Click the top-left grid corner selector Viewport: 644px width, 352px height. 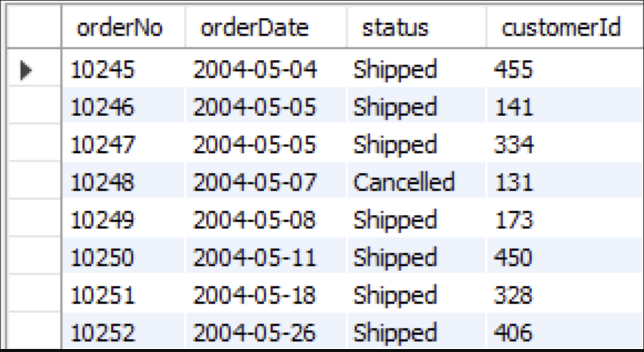click(x=34, y=27)
